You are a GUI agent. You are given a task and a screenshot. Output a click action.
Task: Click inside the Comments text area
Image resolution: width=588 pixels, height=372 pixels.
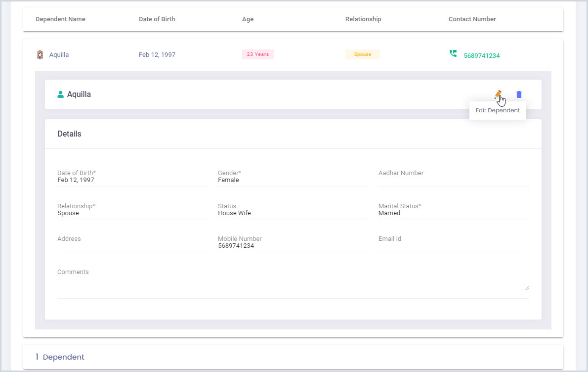pos(293,283)
